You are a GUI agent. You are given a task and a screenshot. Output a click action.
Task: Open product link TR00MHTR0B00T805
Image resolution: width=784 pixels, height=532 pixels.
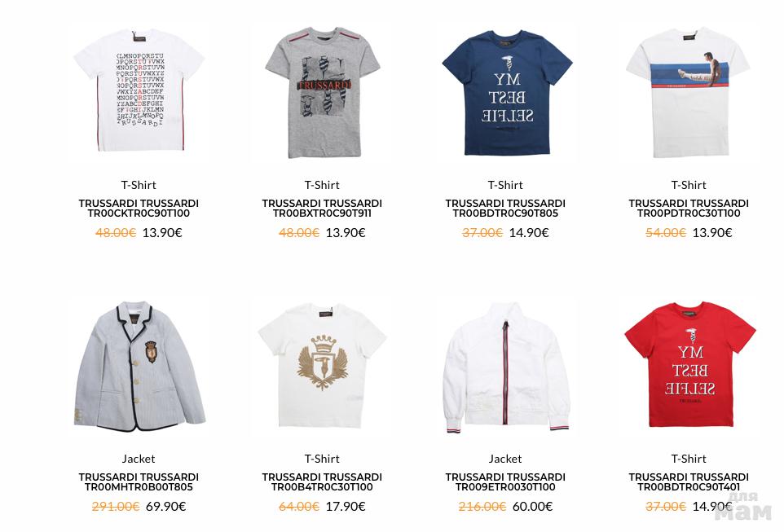point(139,487)
